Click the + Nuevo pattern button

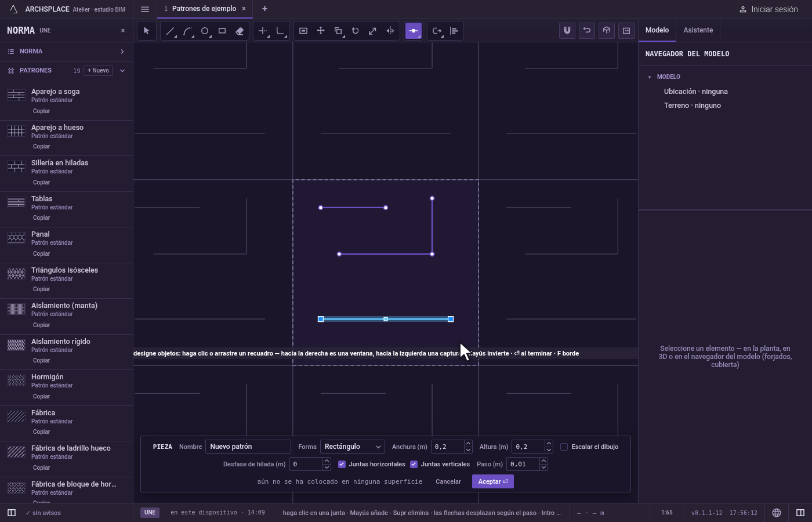click(x=99, y=71)
